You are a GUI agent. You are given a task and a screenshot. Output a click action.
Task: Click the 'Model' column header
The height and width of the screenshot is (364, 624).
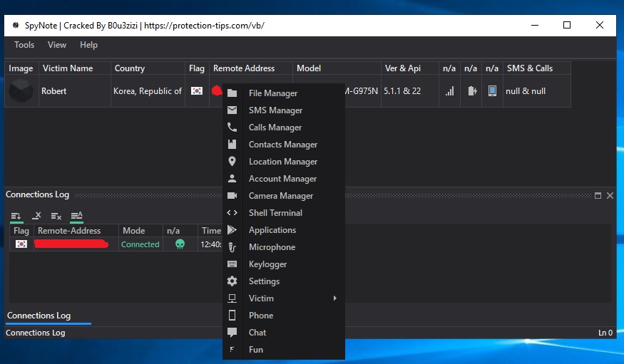(x=337, y=68)
